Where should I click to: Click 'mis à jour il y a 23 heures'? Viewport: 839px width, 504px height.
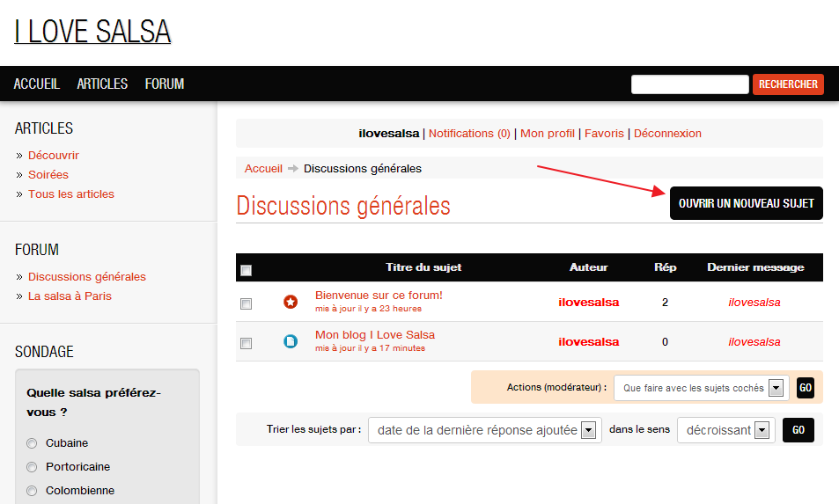(368, 309)
